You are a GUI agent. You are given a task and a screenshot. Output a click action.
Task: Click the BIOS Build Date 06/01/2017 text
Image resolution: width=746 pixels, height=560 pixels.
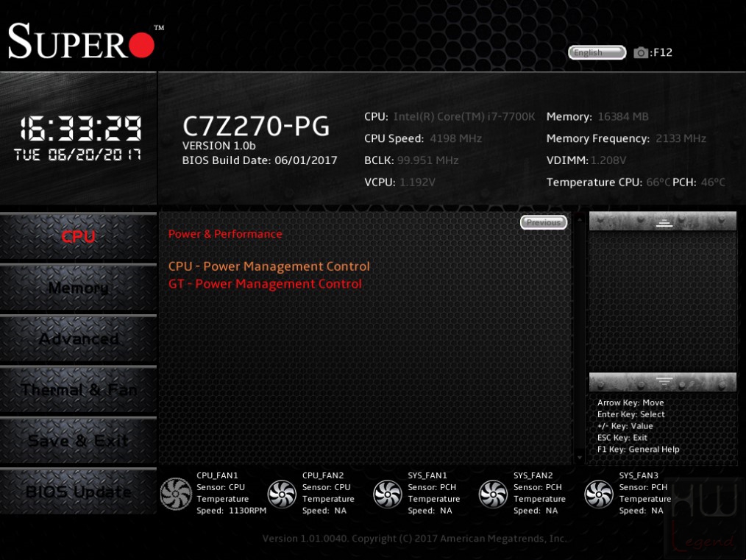[260, 160]
